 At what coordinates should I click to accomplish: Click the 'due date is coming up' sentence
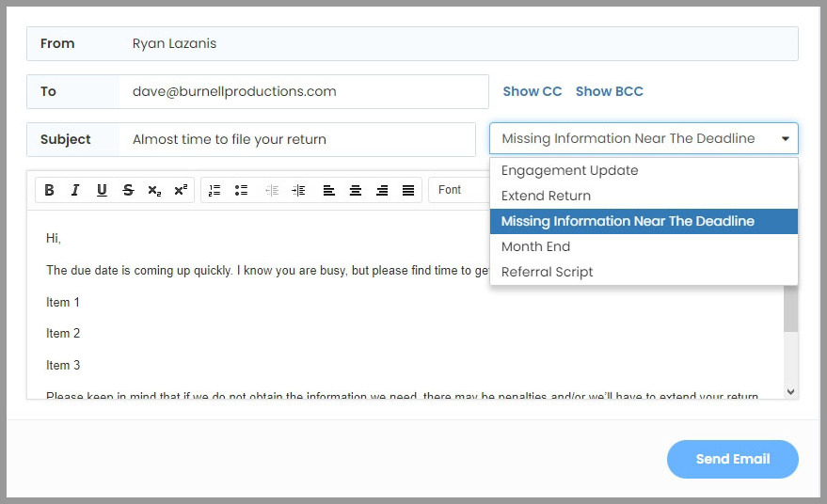tap(267, 271)
